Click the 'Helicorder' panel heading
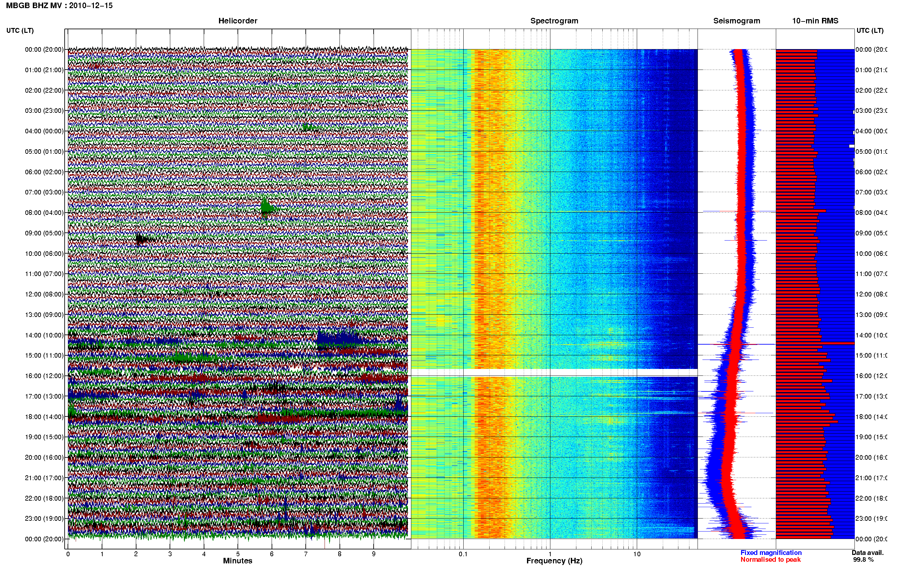 pyautogui.click(x=237, y=21)
